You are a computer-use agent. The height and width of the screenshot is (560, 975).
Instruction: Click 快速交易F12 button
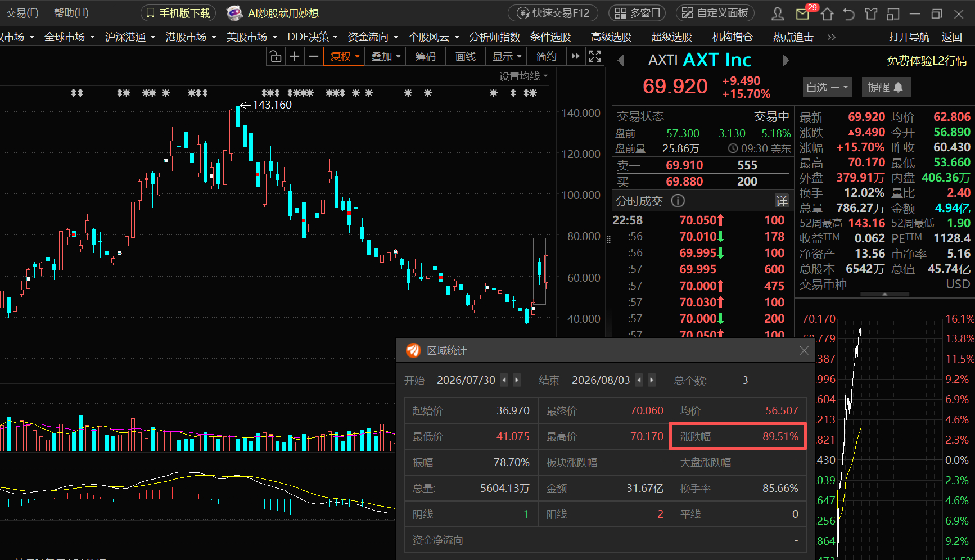pyautogui.click(x=553, y=13)
